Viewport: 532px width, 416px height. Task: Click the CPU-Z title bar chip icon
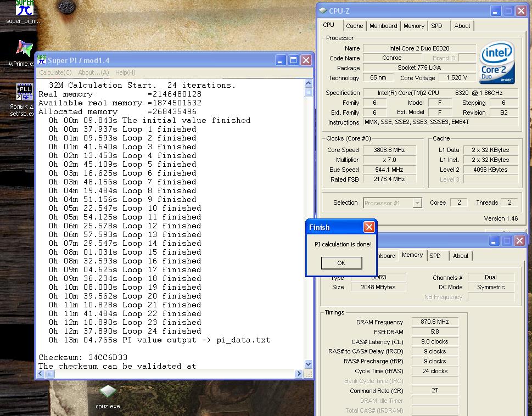(323, 10)
